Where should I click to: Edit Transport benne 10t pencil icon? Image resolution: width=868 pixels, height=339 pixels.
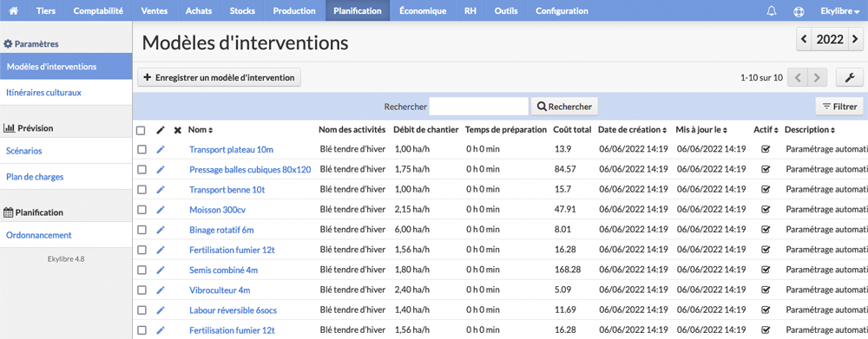coord(161,189)
